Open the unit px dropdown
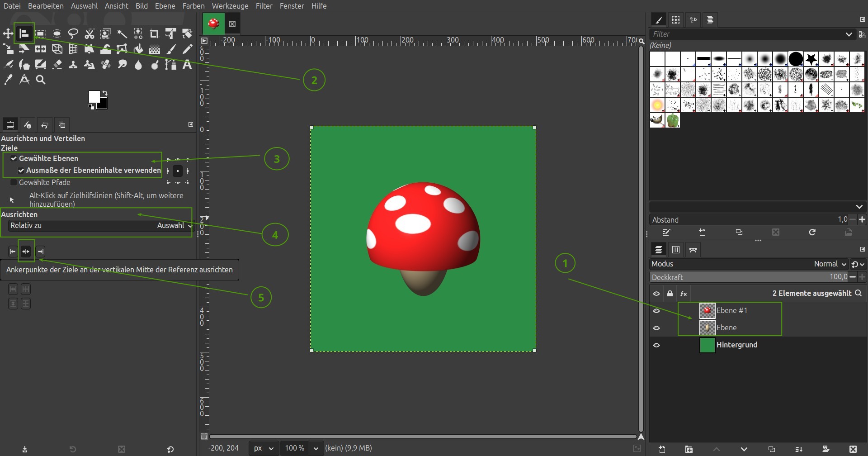868x456 pixels. (x=264, y=448)
